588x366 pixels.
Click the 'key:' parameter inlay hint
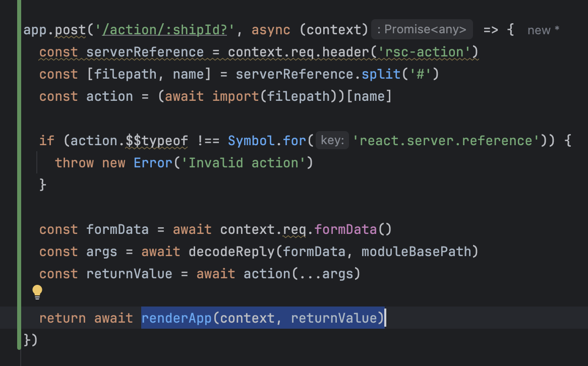pyautogui.click(x=332, y=140)
